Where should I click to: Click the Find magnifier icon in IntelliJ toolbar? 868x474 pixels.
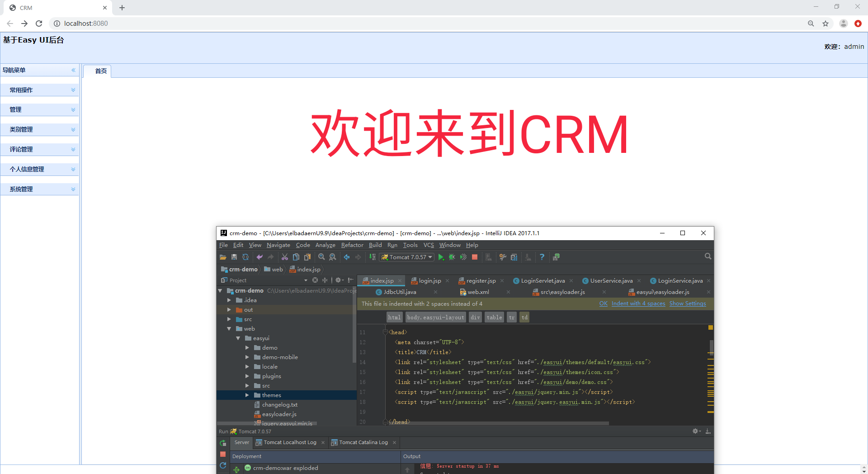pyautogui.click(x=321, y=257)
